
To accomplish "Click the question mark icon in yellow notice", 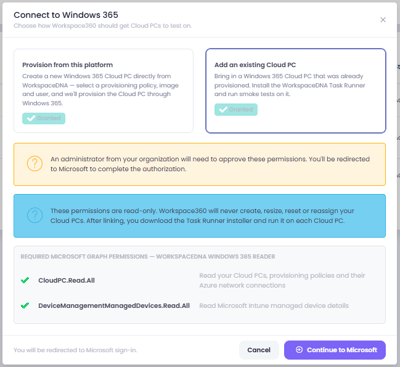I will (x=35, y=164).
